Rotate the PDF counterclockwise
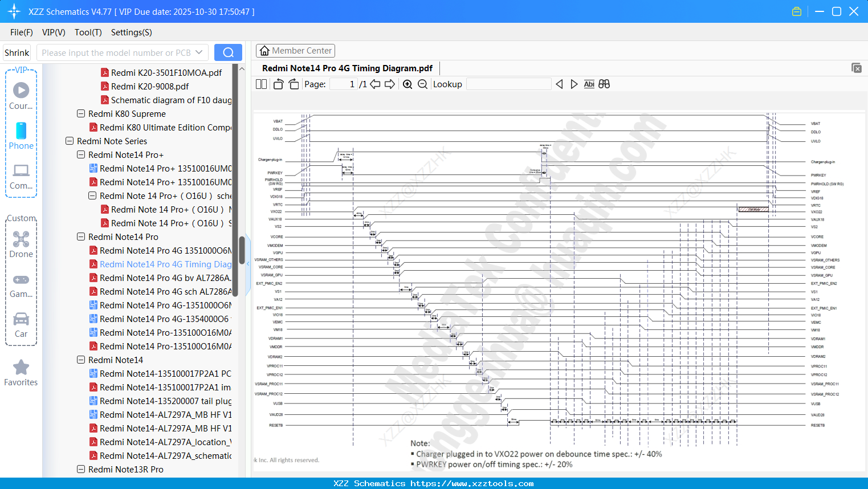Viewport: 868px width, 489px height. (x=278, y=84)
